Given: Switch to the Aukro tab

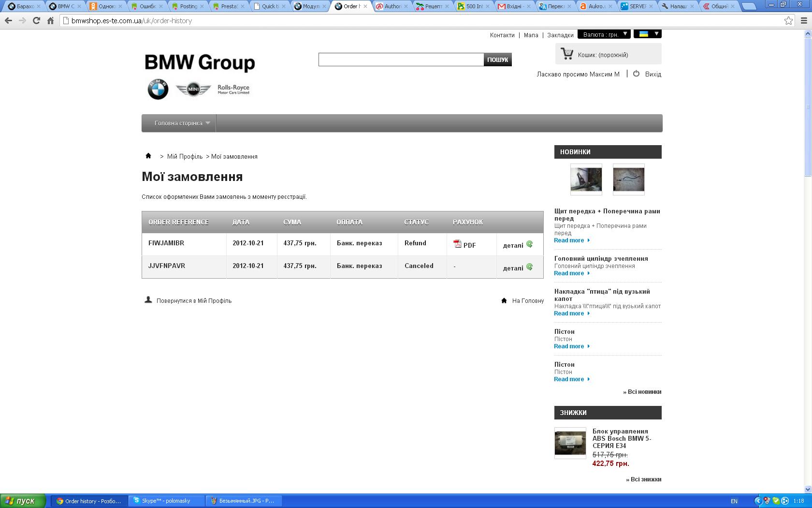Looking at the screenshot, I should pyautogui.click(x=596, y=6).
